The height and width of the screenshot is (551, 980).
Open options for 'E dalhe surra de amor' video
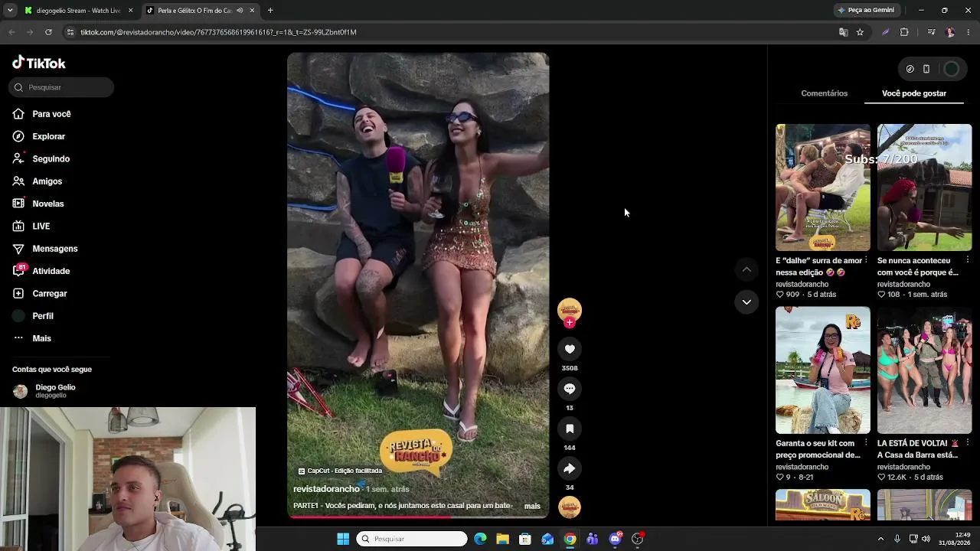[x=866, y=260]
